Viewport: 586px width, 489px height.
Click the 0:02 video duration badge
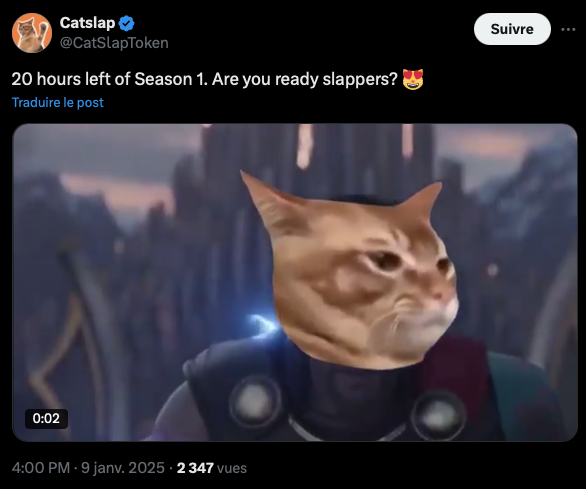[46, 418]
